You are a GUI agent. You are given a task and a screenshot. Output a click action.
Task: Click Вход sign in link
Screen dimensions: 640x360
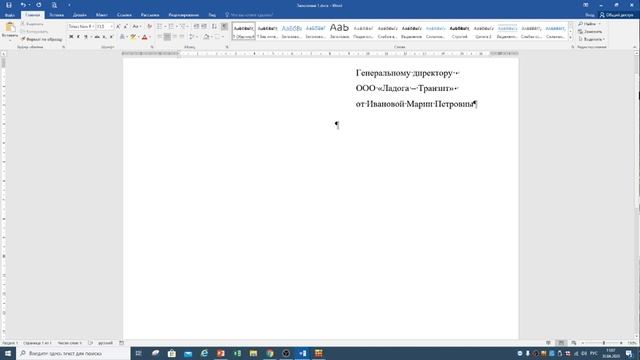[590, 15]
